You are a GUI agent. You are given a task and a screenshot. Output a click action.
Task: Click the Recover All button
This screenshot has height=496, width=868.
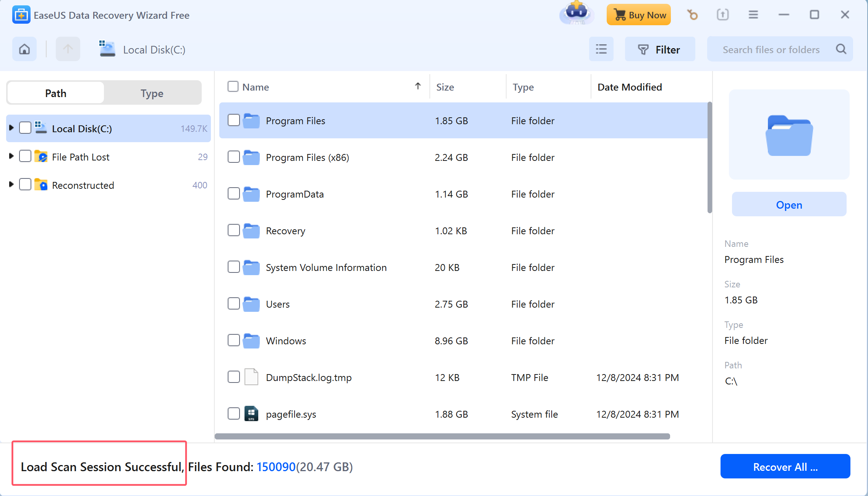785,467
